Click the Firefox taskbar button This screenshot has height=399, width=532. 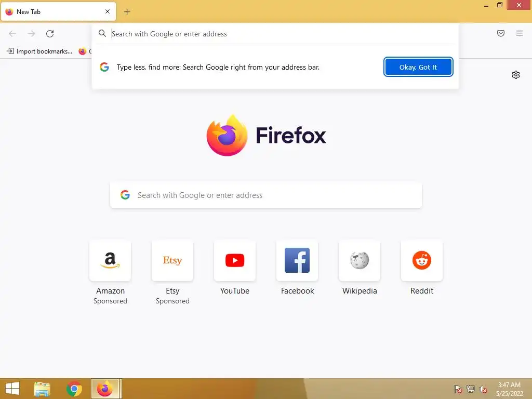105,389
